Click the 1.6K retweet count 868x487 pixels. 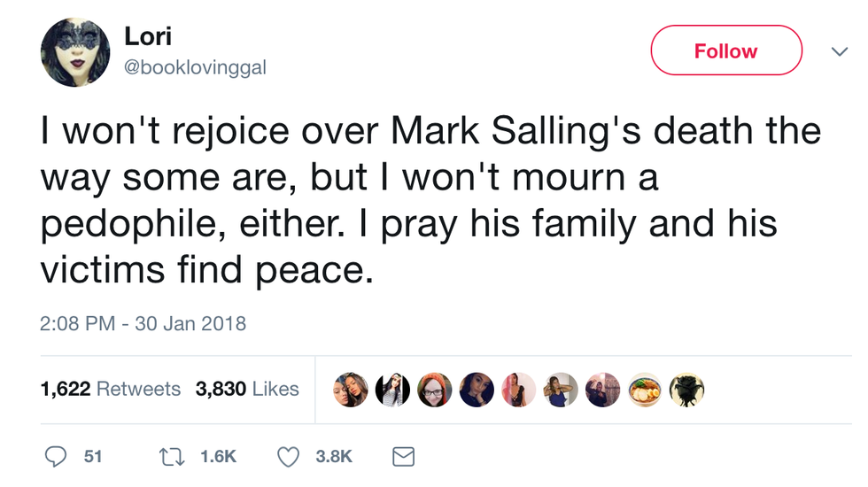pos(219,456)
